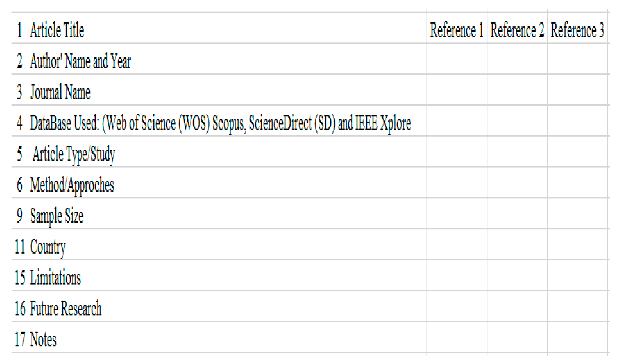Image resolution: width=621 pixels, height=364 pixels.
Task: Select the DataBase Used cell
Action: pyautogui.click(x=220, y=123)
